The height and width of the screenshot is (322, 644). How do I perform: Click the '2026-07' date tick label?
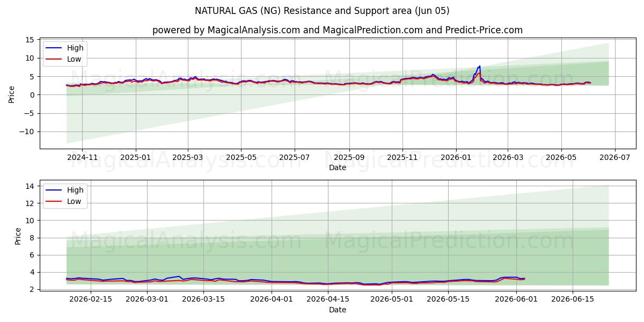(x=614, y=158)
